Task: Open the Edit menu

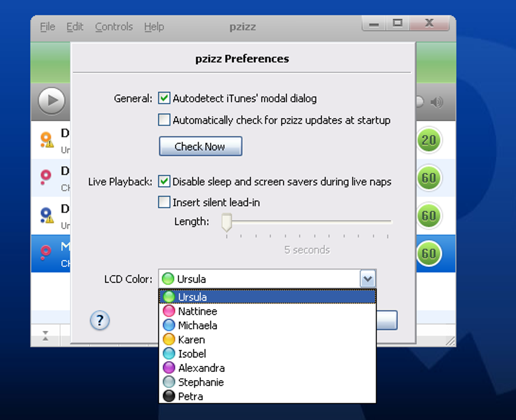Action: [x=75, y=27]
